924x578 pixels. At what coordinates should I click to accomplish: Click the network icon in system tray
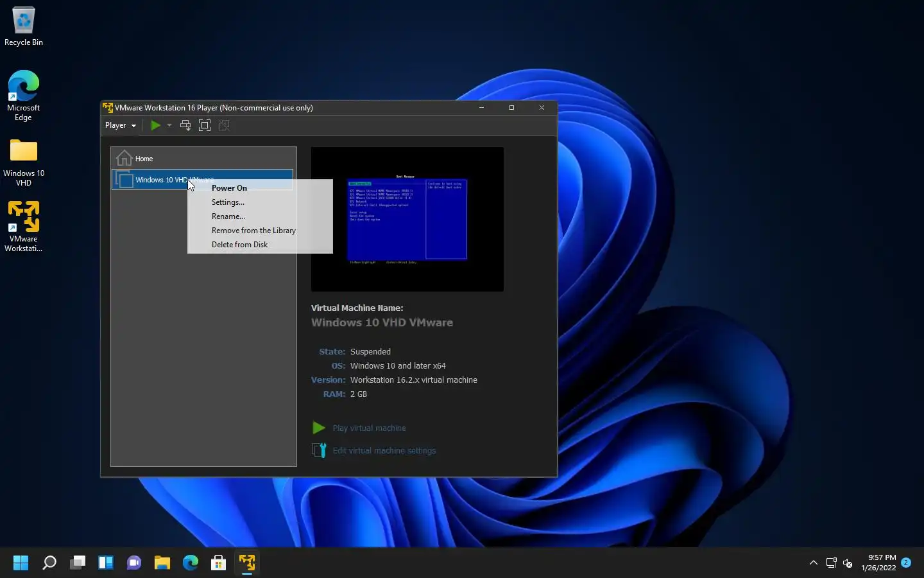(832, 563)
